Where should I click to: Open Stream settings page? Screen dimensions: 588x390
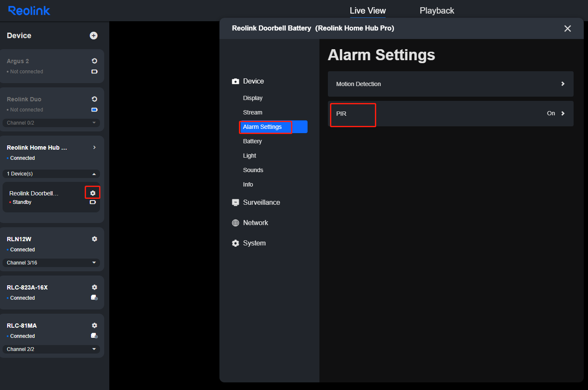[252, 112]
